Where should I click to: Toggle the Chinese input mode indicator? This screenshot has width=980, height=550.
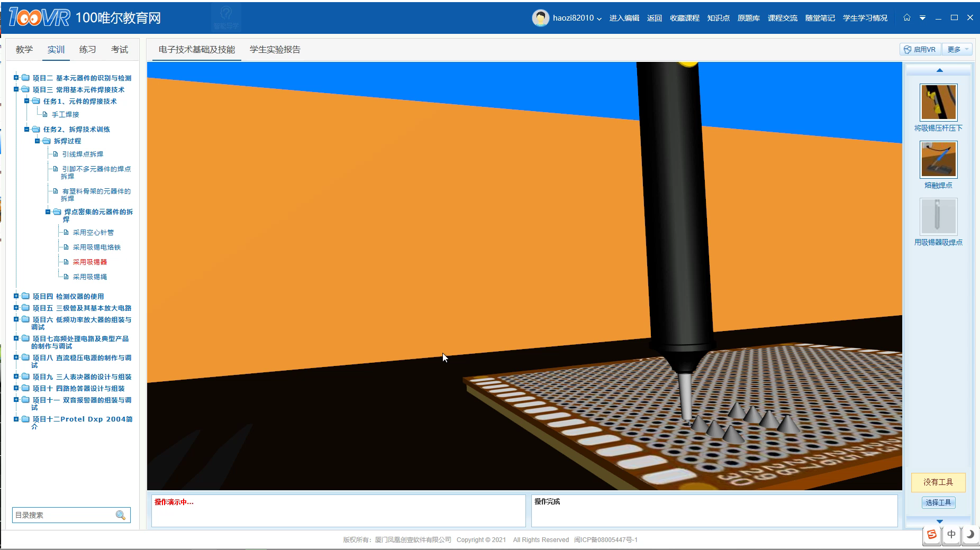click(951, 534)
